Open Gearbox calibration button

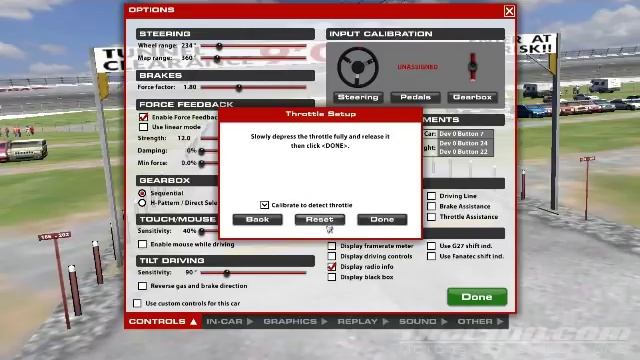coord(472,97)
